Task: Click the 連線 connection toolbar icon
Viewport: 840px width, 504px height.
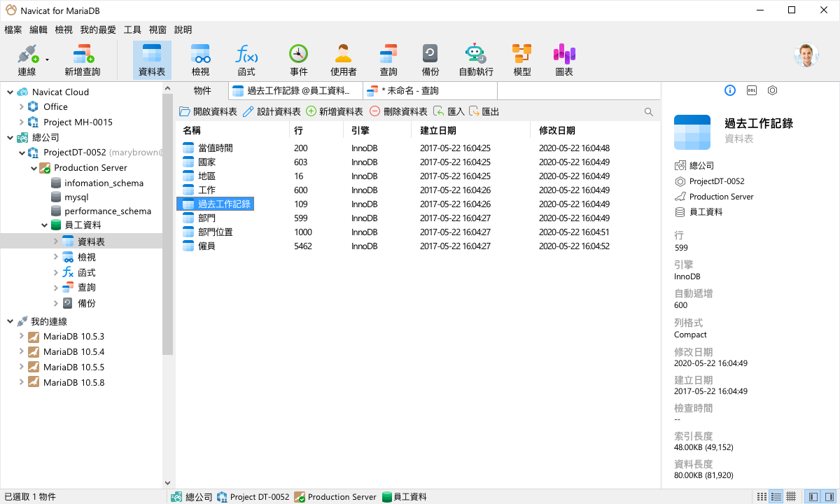Action: 27,59
